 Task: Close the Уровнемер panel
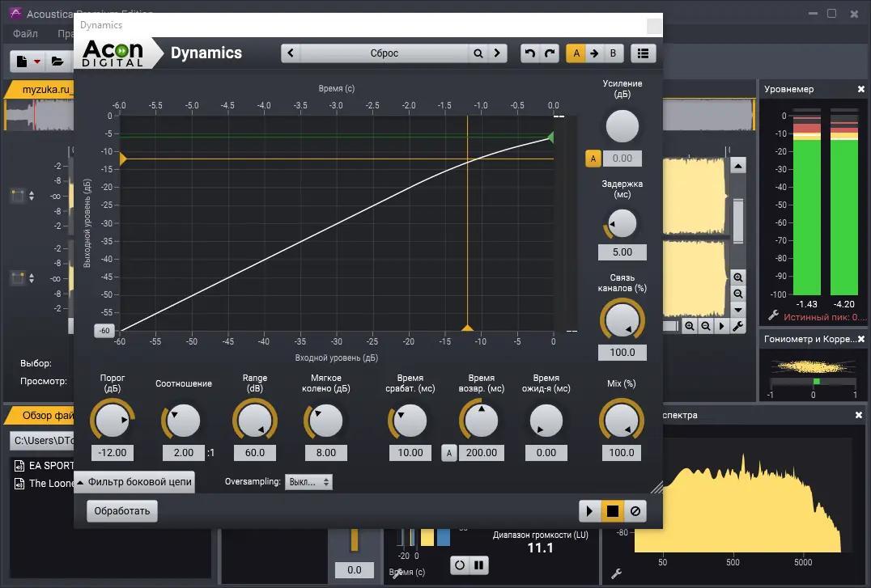pos(861,90)
